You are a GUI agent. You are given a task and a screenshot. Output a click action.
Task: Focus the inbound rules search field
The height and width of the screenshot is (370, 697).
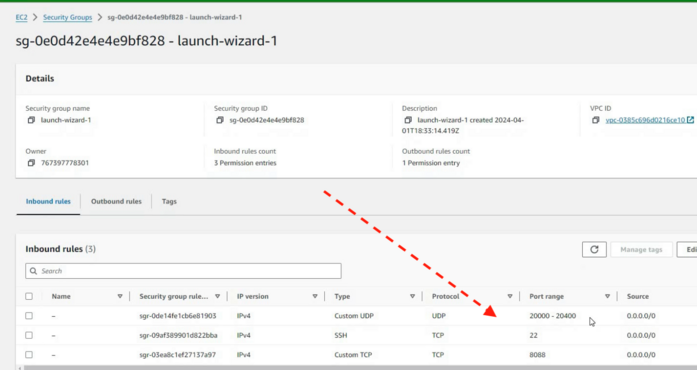click(x=183, y=271)
